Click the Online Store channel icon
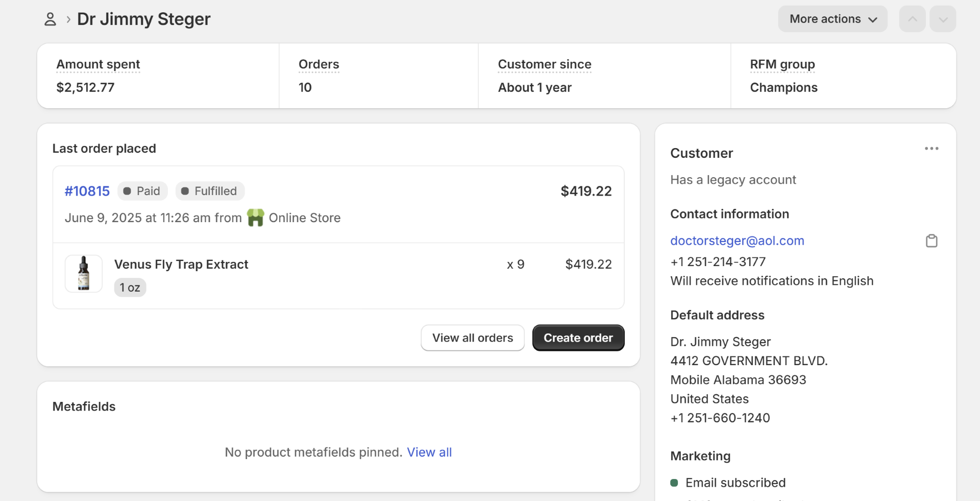 [x=256, y=218]
